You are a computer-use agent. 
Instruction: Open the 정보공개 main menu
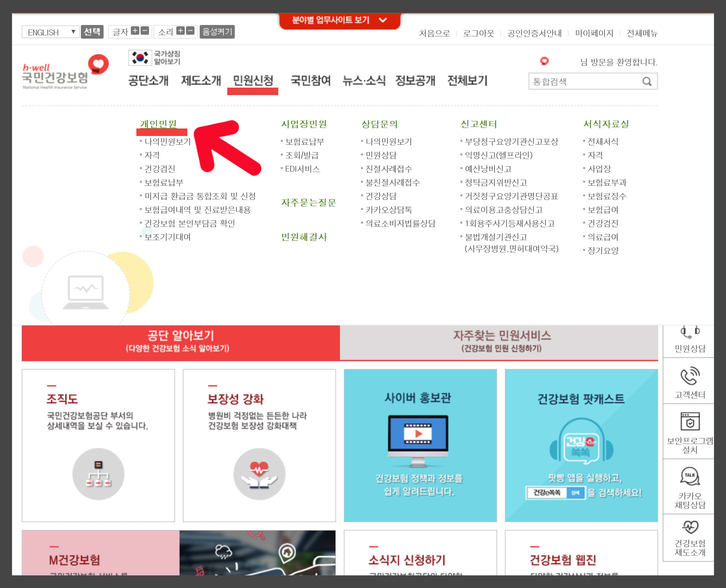pyautogui.click(x=415, y=80)
